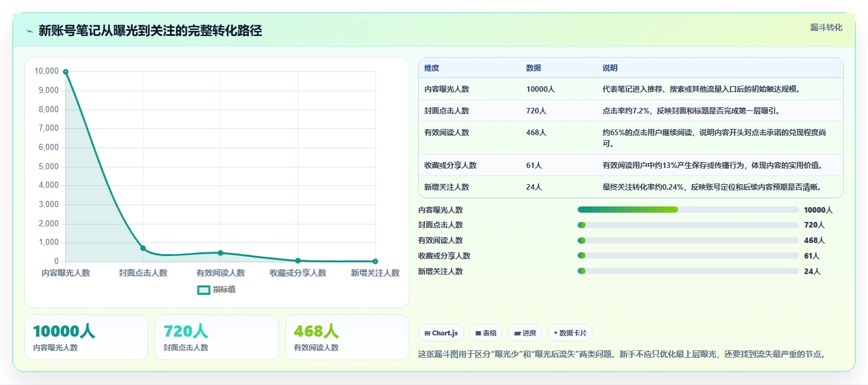
Task: Click the 新增关注人数 progress bar
Action: 688,271
